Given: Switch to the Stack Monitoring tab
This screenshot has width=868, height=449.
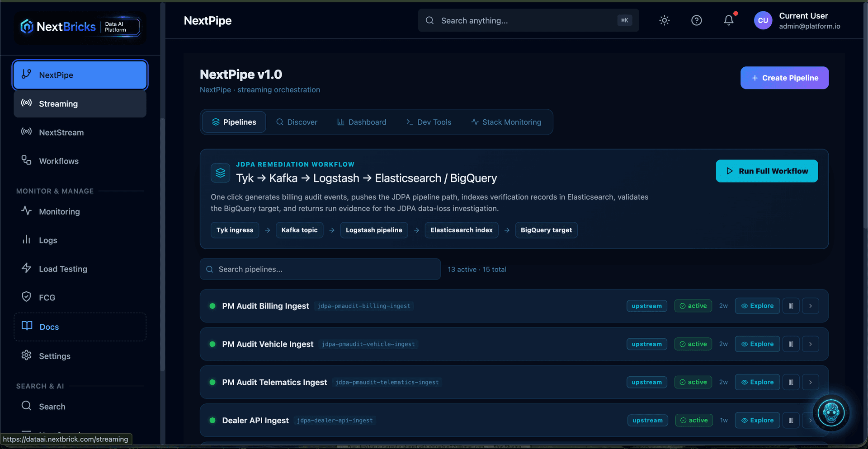Looking at the screenshot, I should [x=506, y=122].
